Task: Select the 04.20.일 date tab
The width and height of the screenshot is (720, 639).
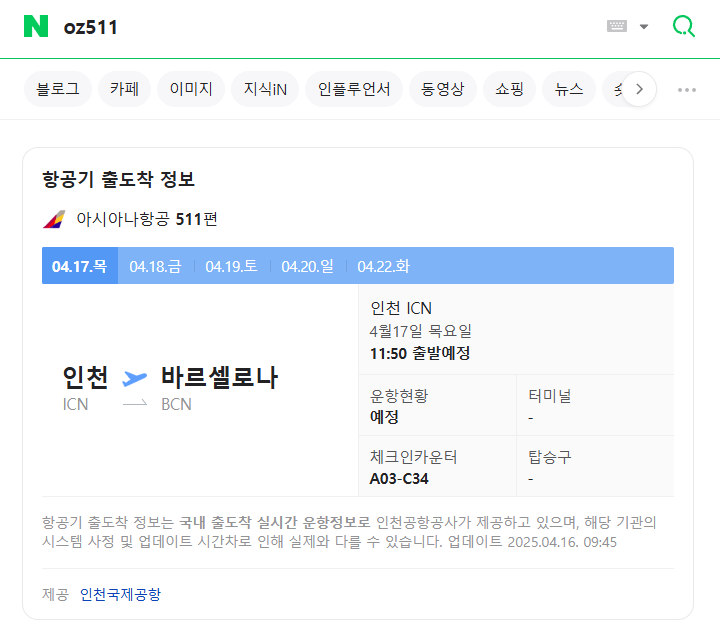Action: 307,266
